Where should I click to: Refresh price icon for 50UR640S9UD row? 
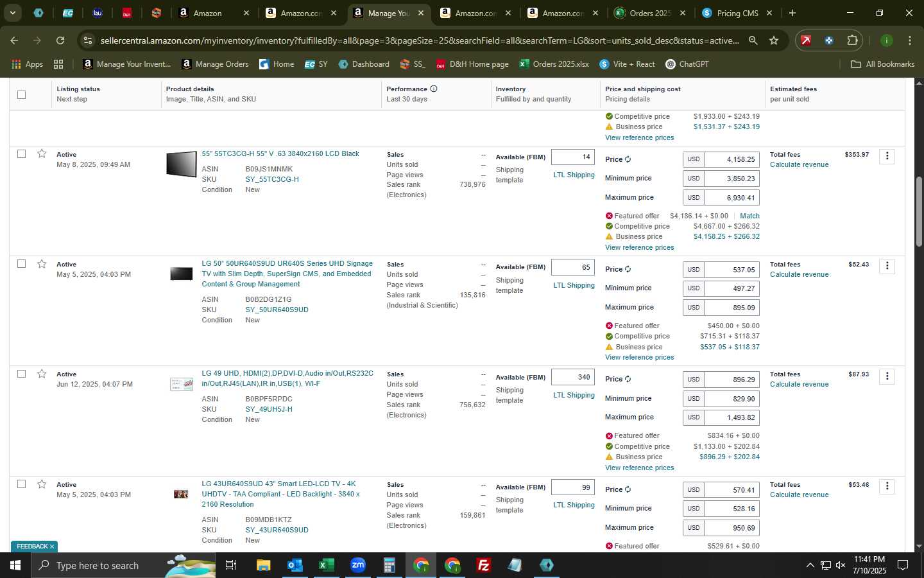tap(628, 269)
